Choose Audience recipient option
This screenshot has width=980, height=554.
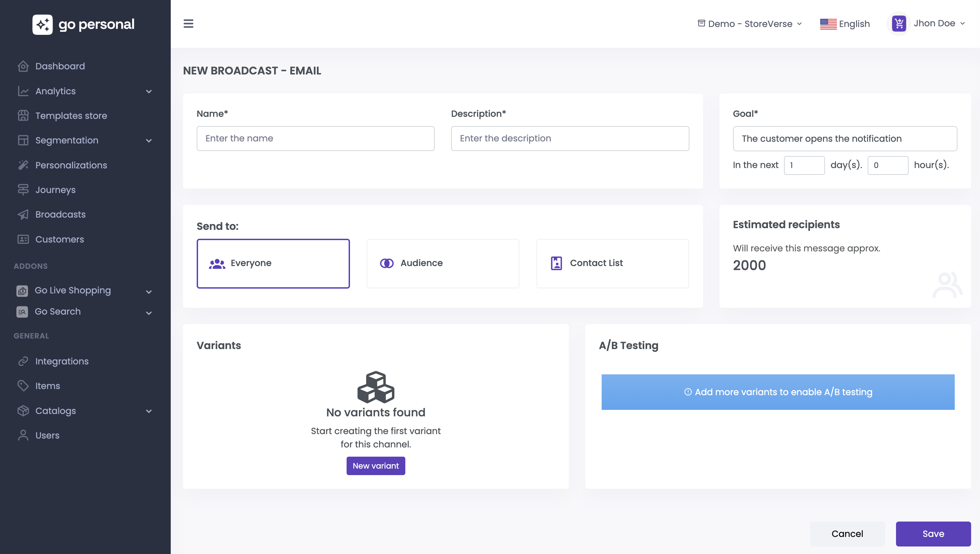click(443, 263)
